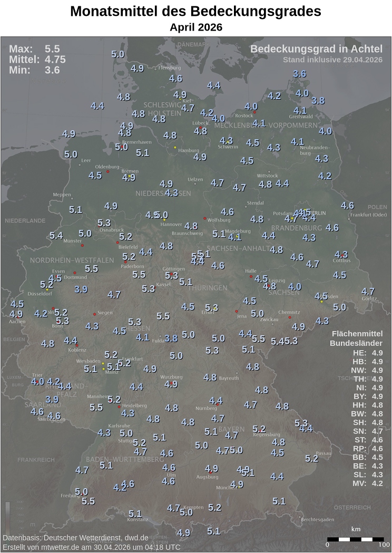Click the yellow Hamburg city marker
This screenshot has height=553, width=392.
tap(175, 148)
